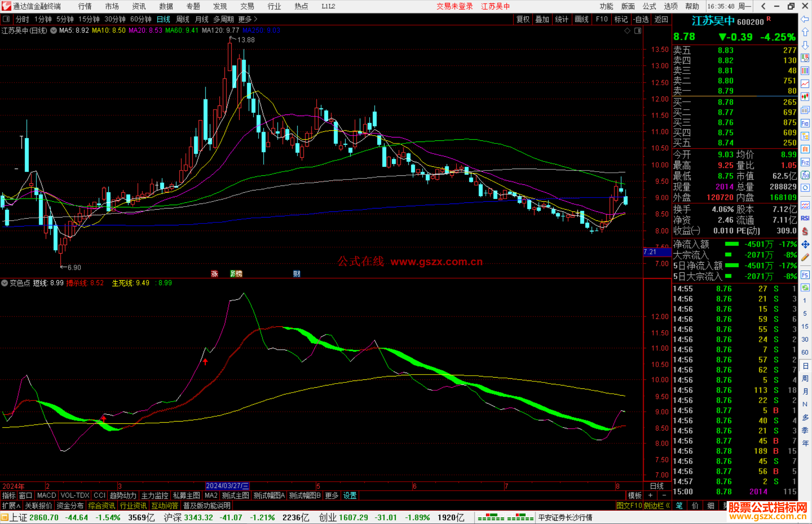
Task: Toggle the MA indicator circle button on main chart
Action: [54, 30]
